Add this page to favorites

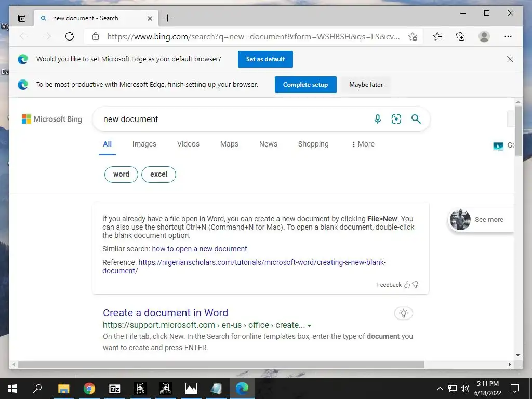point(413,37)
